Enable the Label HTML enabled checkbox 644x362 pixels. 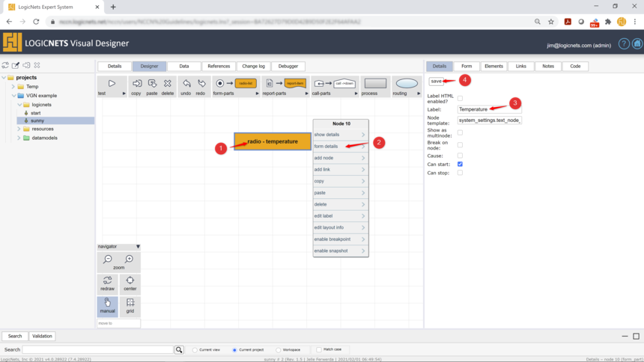460,98
